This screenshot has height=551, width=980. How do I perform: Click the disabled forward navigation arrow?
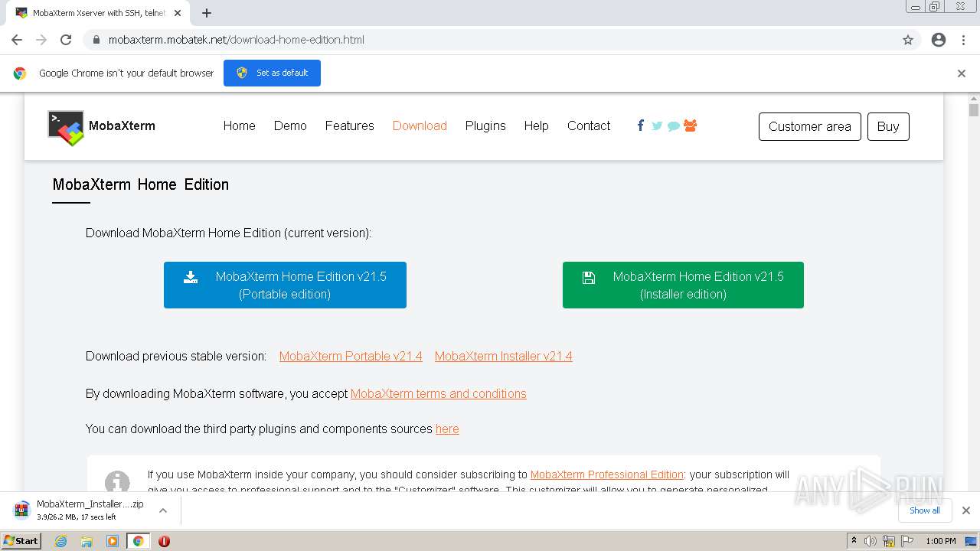[x=41, y=40]
